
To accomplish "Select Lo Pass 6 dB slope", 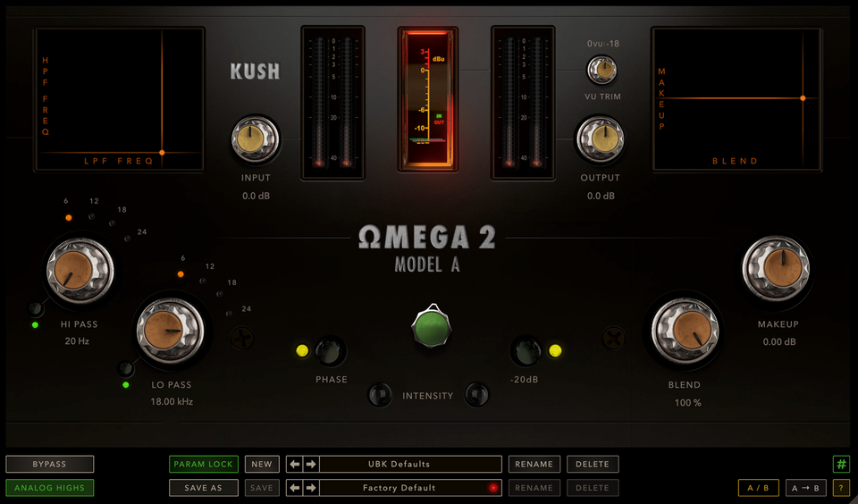I will (181, 274).
